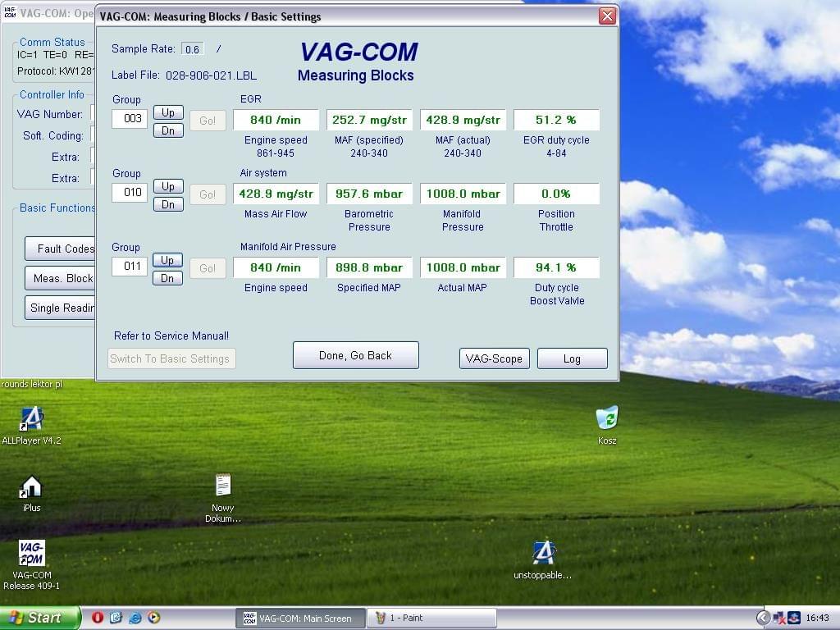This screenshot has height=630, width=840.
Task: Click the Sample Rate 0.6 field
Action: point(192,49)
